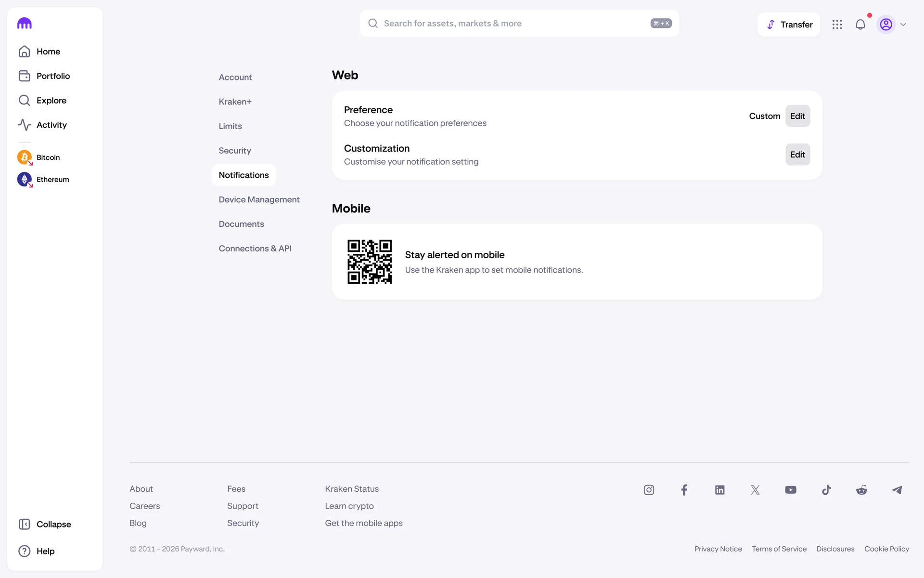Image resolution: width=924 pixels, height=578 pixels.
Task: Open Kraken's Reddit page icon
Action: click(x=861, y=490)
